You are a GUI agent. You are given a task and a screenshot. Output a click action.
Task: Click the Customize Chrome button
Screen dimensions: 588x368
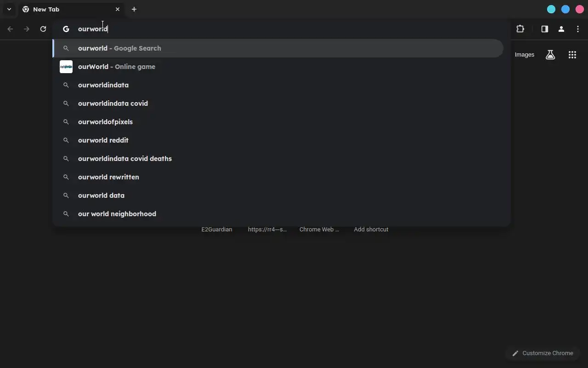tap(543, 353)
